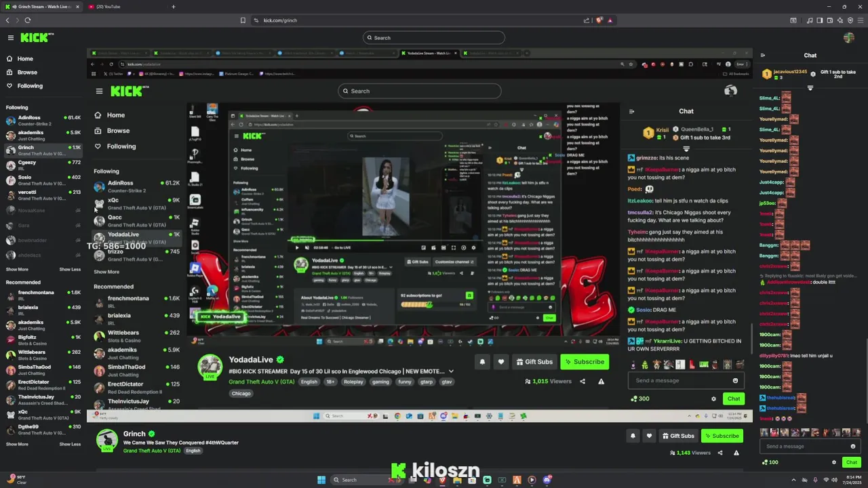Expand the gift leaderboard chevron under jacavious12345
This screenshot has width=868, height=488.
(810, 88)
